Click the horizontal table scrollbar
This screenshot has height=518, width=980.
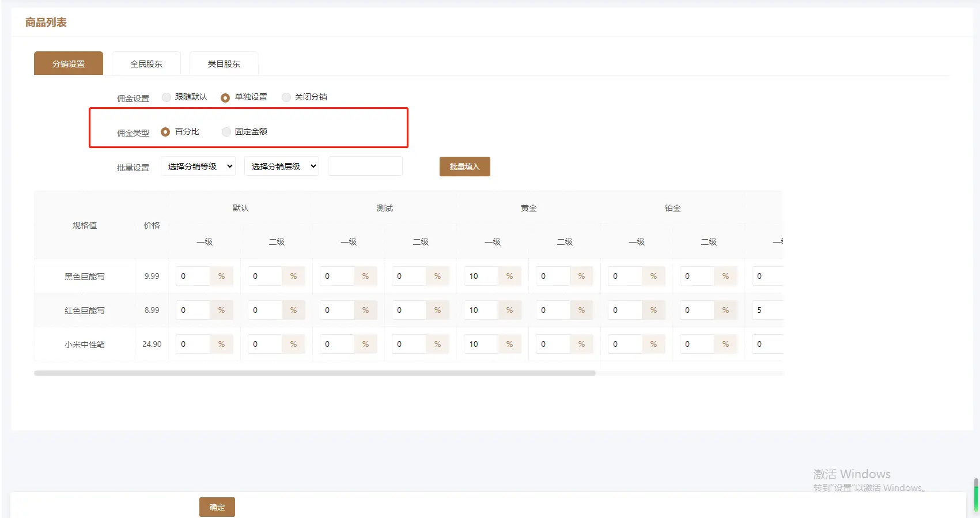click(x=314, y=373)
